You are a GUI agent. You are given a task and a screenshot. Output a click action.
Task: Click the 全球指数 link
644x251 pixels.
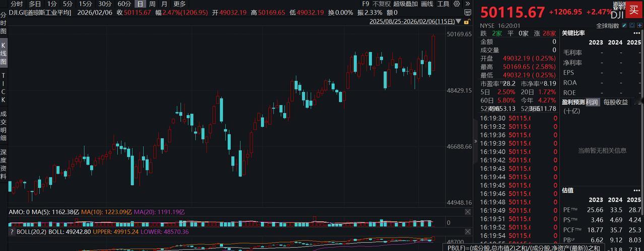point(608,26)
